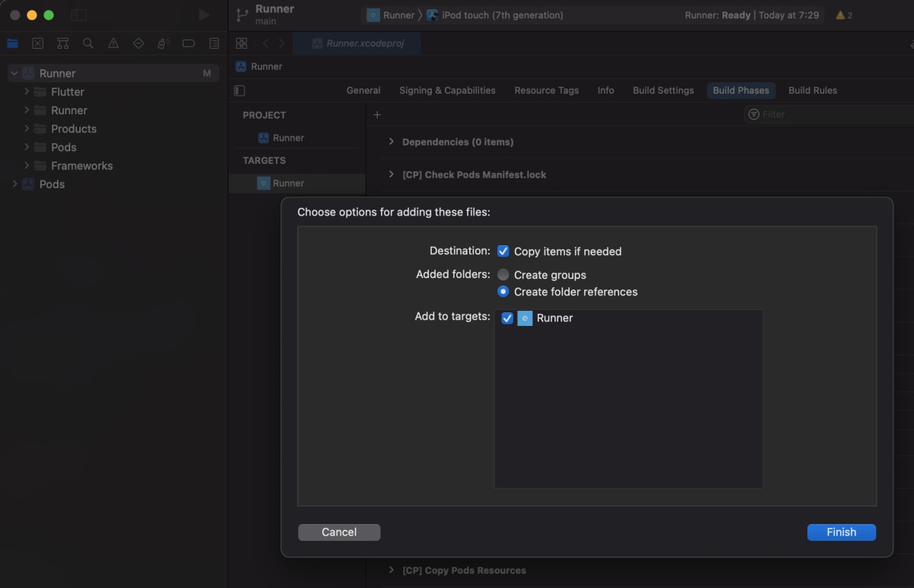Uncheck Runner in Add to targets

point(507,318)
